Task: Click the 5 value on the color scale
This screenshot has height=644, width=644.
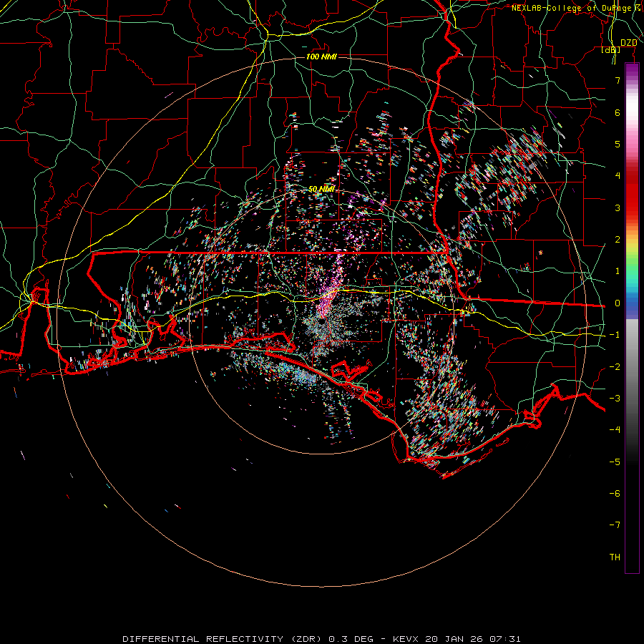Action: click(x=618, y=144)
